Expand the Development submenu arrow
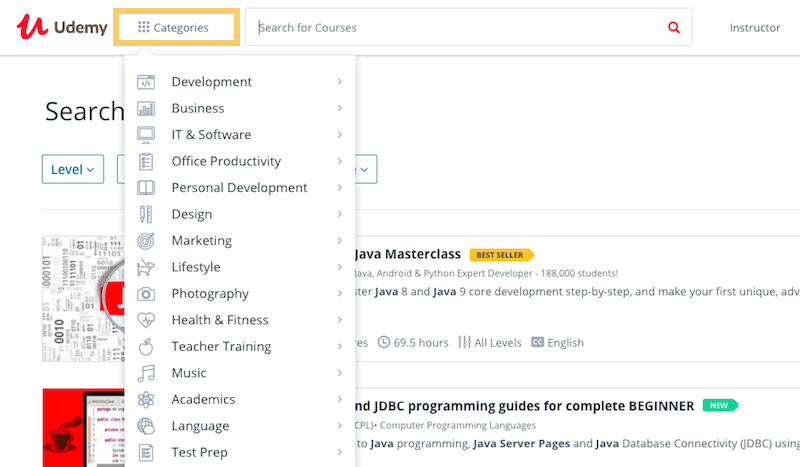This screenshot has height=467, width=800. pos(340,82)
